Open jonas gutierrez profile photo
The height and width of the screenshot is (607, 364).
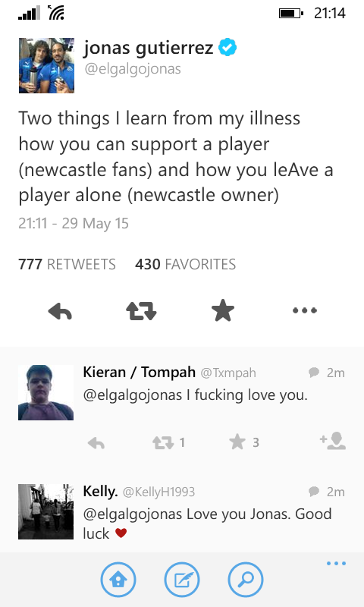pyautogui.click(x=46, y=65)
